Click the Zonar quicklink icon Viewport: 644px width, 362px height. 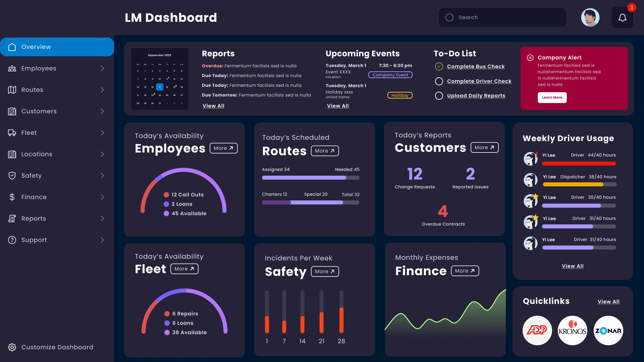(x=608, y=330)
